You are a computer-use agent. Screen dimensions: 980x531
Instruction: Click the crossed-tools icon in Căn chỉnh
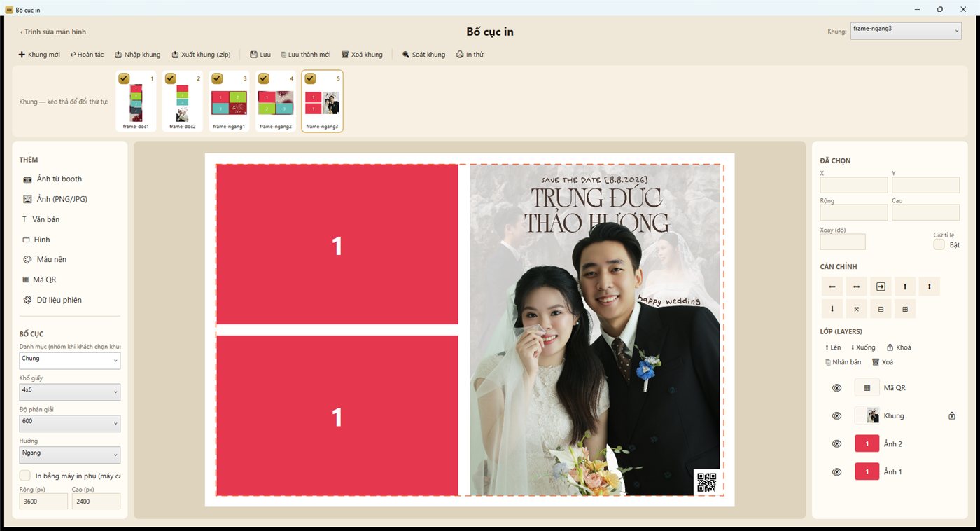pyautogui.click(x=856, y=309)
